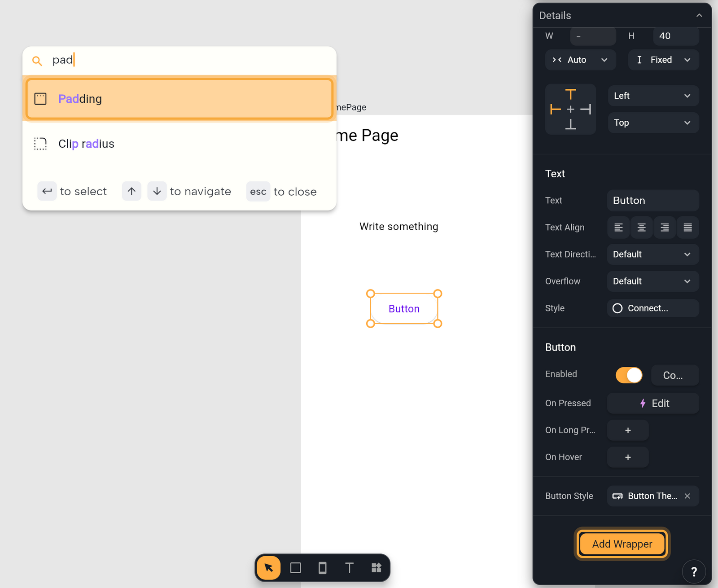This screenshot has width=718, height=588.
Task: Click the button style icon in Button Theme
Action: pos(617,496)
